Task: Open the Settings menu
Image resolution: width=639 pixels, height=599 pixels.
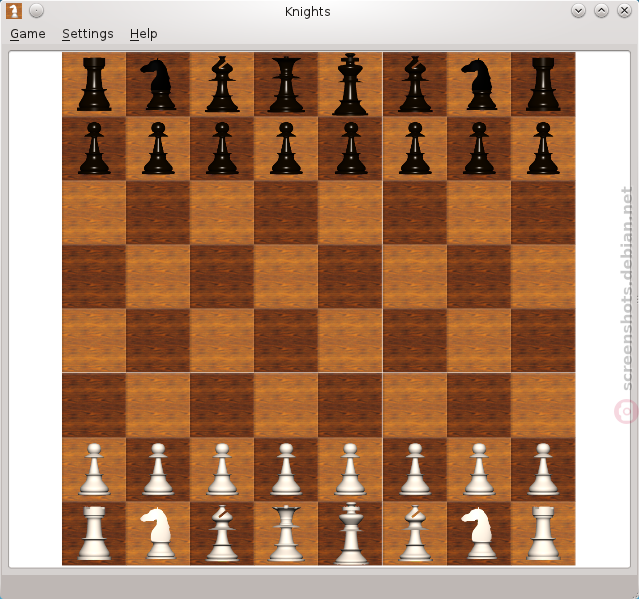Action: (88, 34)
